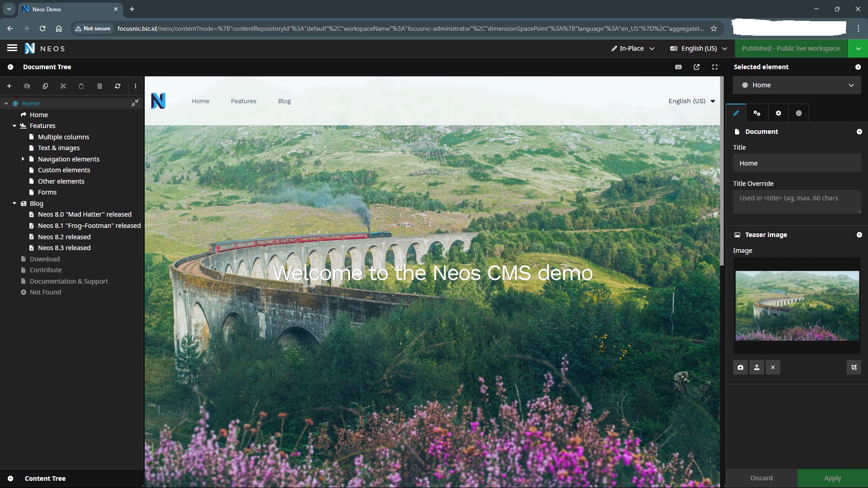Open the image crop tool
The image size is (868, 488).
coord(854,367)
